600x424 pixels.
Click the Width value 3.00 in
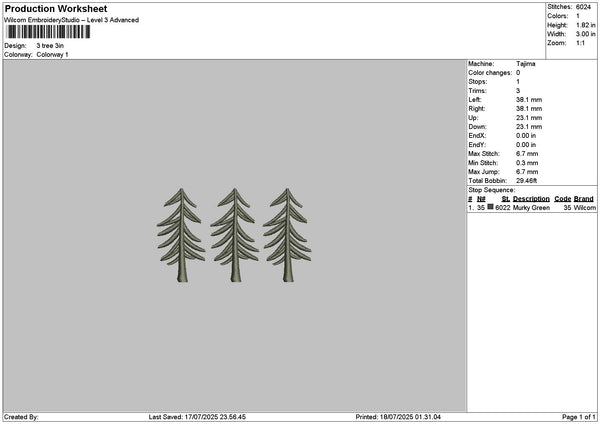pos(585,34)
